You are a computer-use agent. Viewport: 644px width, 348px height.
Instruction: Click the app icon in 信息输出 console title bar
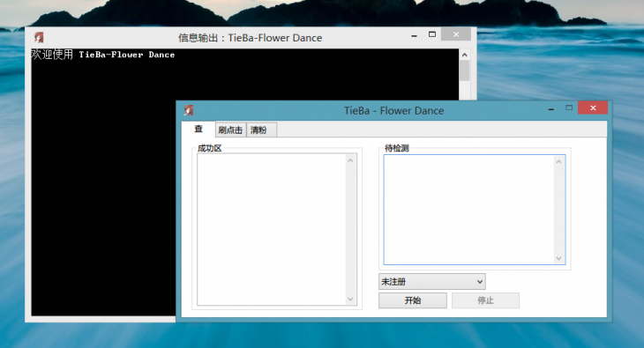[x=39, y=37]
